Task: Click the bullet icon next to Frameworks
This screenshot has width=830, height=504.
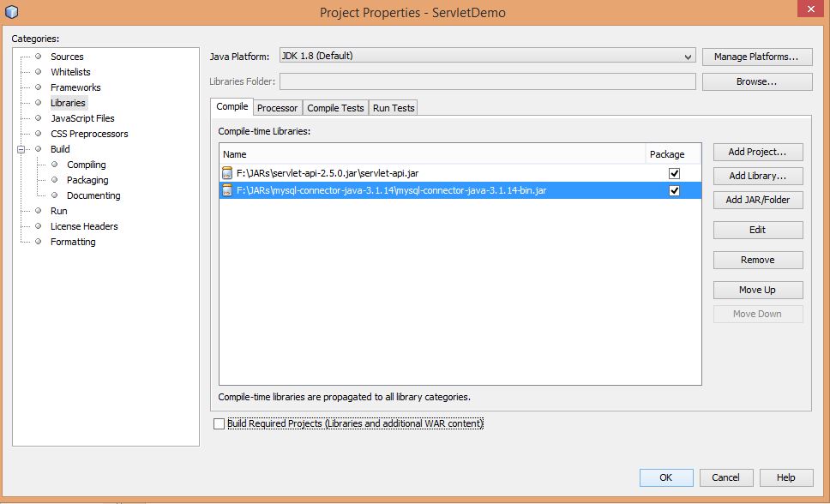Action: (x=38, y=87)
